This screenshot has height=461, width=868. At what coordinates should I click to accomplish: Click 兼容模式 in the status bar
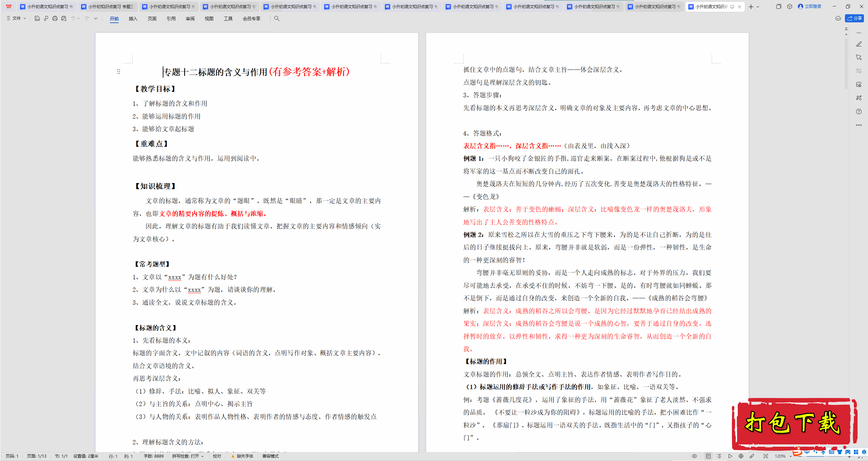271,456
